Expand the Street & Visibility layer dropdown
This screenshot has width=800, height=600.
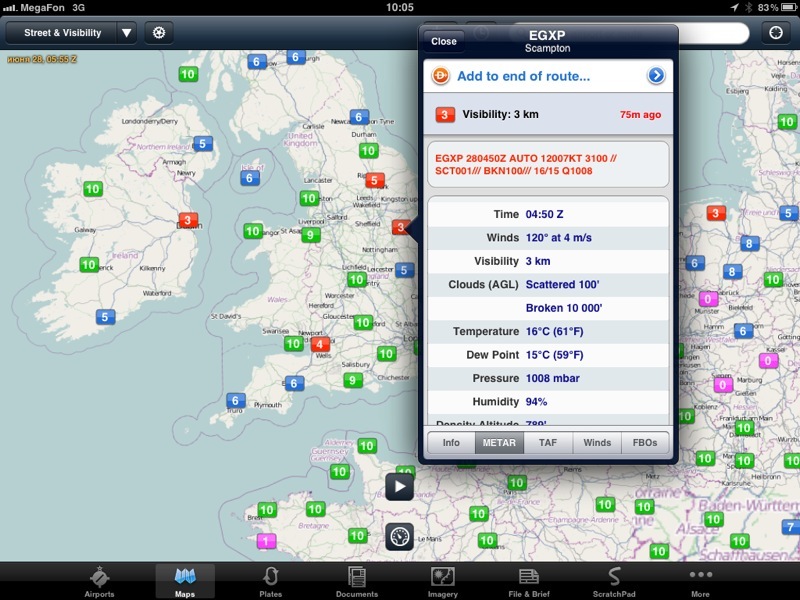point(126,32)
